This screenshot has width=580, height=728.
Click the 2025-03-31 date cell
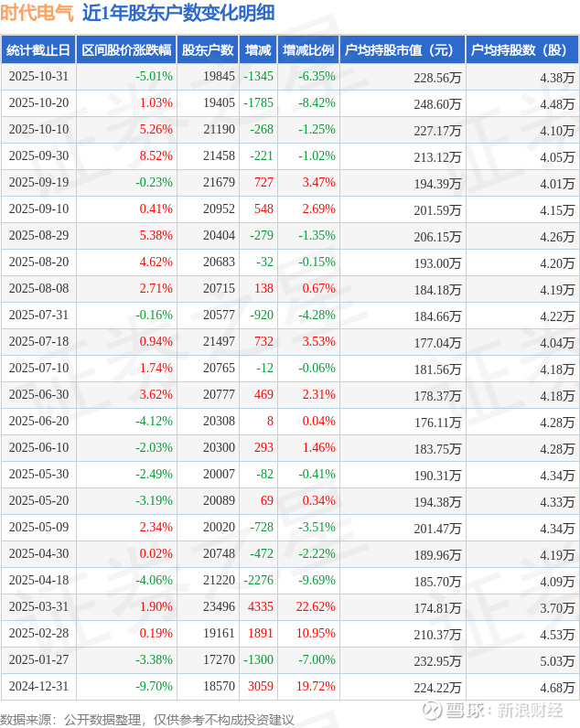coord(38,607)
